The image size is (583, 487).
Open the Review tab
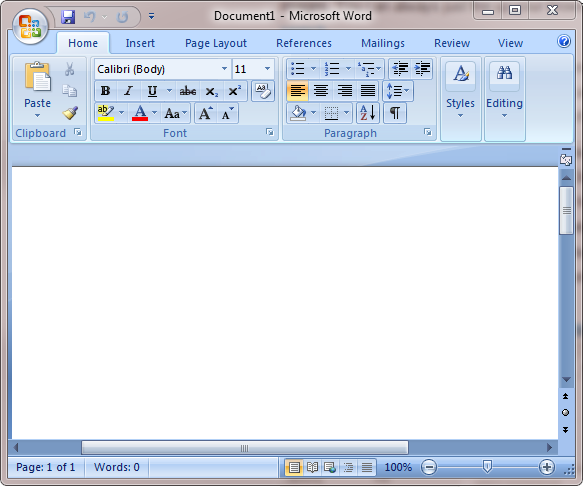pos(452,43)
